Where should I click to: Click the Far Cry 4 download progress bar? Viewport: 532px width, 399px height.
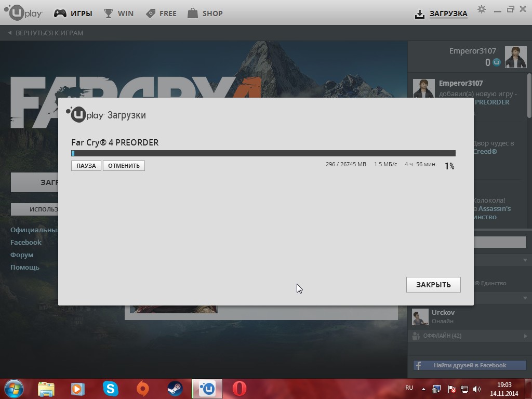263,153
